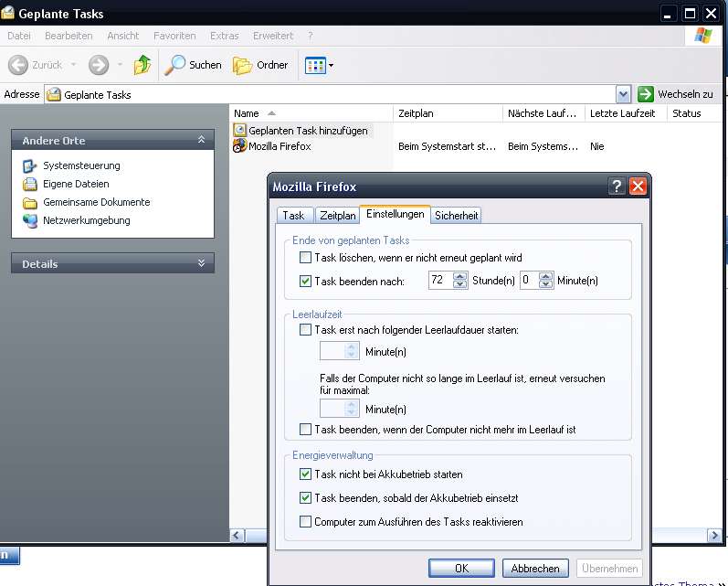Open the ? help menu
The height and width of the screenshot is (586, 728).
click(x=311, y=36)
